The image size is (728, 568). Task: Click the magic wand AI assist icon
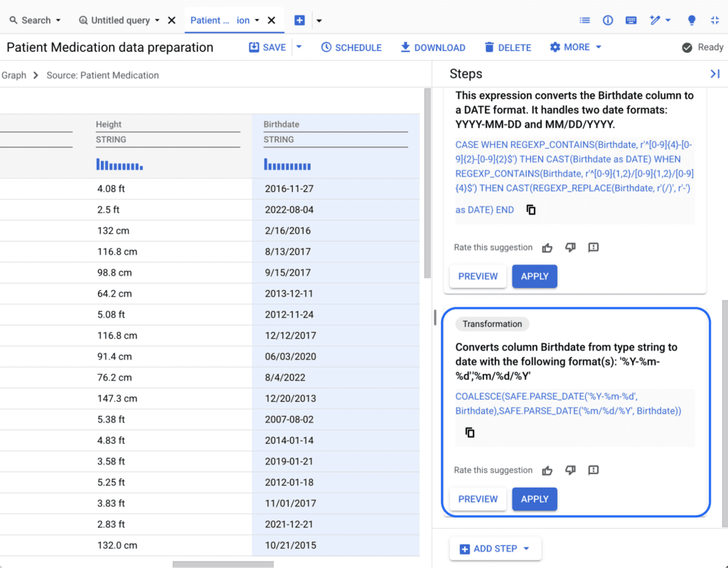click(x=655, y=20)
